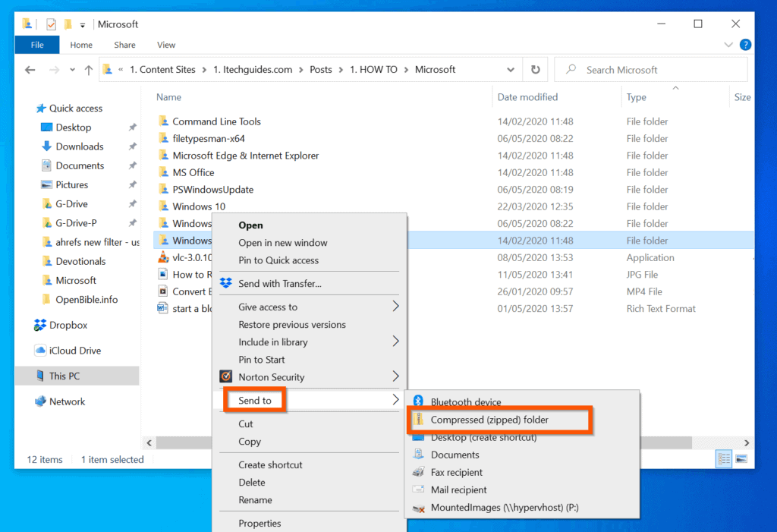Click the zipped folder icon

419,420
